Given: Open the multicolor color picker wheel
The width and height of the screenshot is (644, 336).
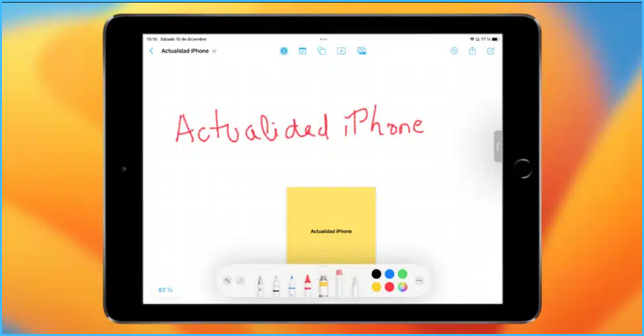Looking at the screenshot, I should click(403, 287).
